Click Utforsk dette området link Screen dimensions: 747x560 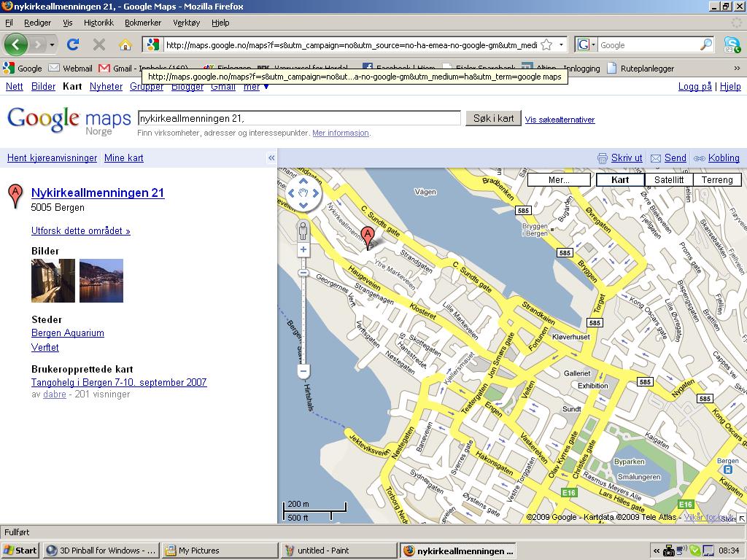80,231
